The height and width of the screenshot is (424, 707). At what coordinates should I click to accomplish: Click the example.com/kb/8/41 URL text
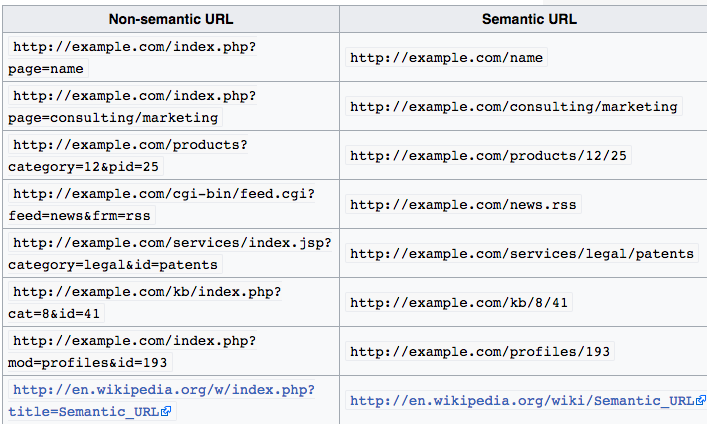pos(459,303)
